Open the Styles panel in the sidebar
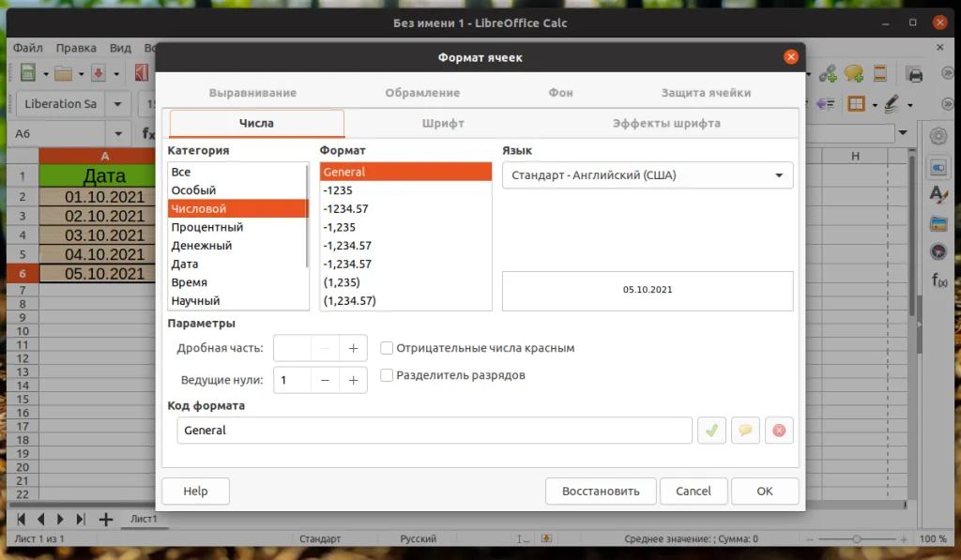The image size is (961, 560). tap(937, 194)
